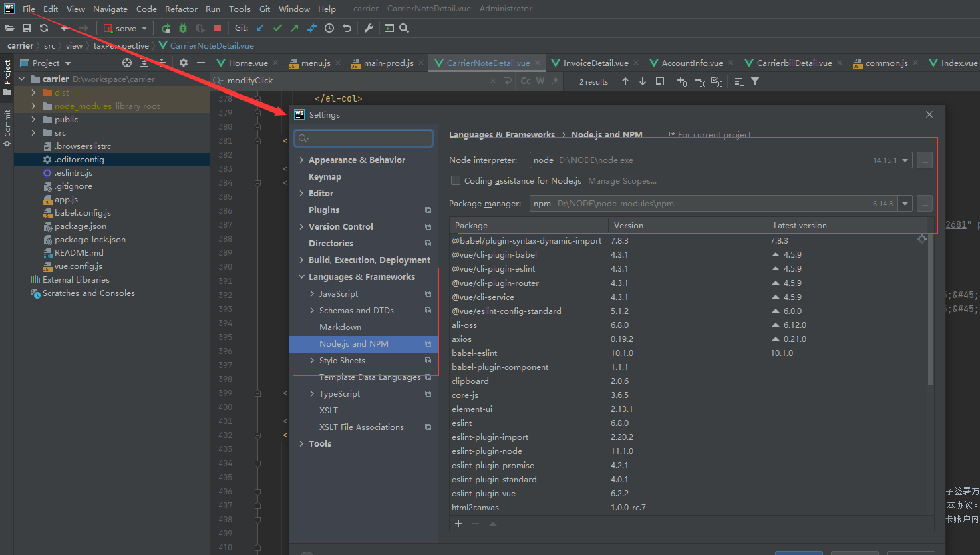Viewport: 980px width, 555px height.
Task: Select Node.js and NPM settings item
Action: pyautogui.click(x=363, y=344)
